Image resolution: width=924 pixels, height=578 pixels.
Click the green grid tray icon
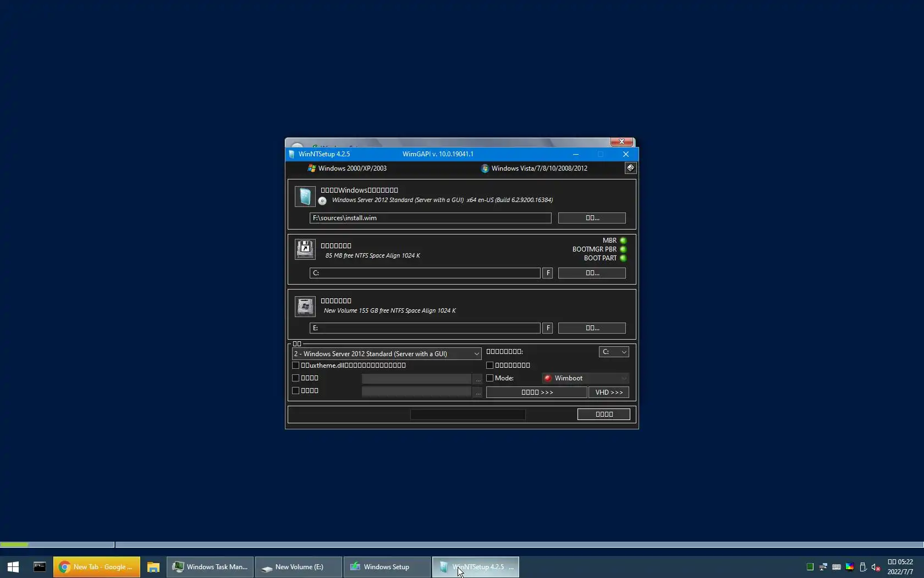click(810, 567)
